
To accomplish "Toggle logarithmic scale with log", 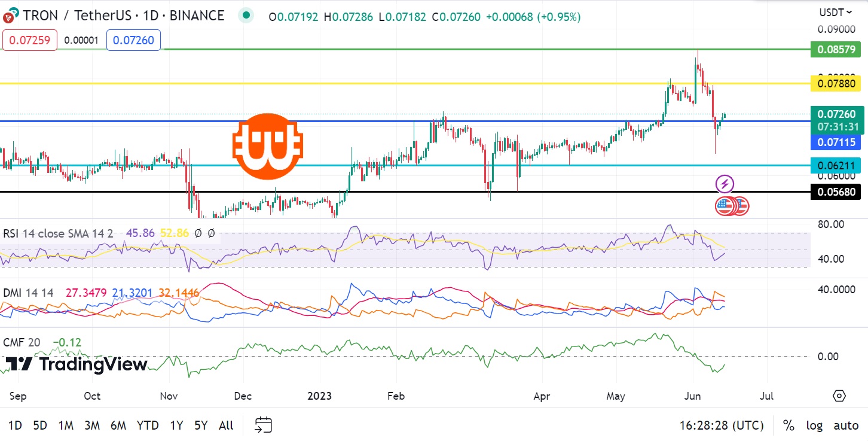I will coord(814,425).
